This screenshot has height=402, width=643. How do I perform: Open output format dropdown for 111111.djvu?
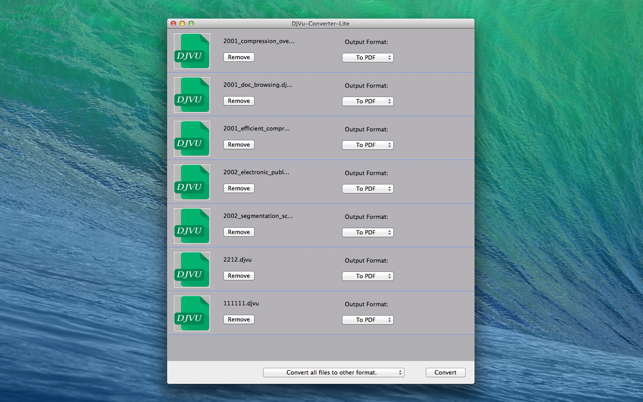(368, 320)
